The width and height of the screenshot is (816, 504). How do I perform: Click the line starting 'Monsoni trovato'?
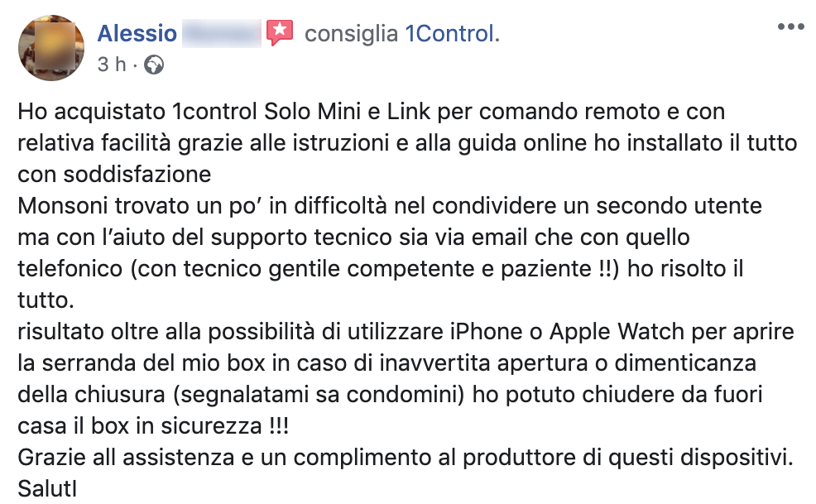click(390, 206)
